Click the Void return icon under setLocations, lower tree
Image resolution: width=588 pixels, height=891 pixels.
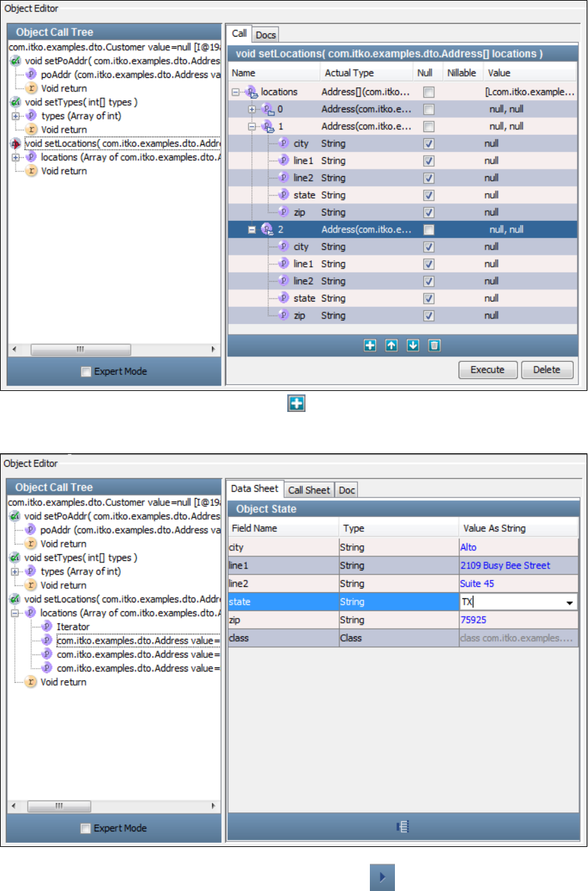[x=31, y=682]
